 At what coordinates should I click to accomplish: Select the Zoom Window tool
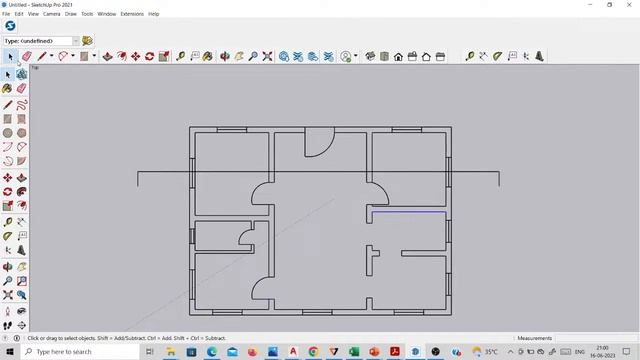(x=22, y=281)
